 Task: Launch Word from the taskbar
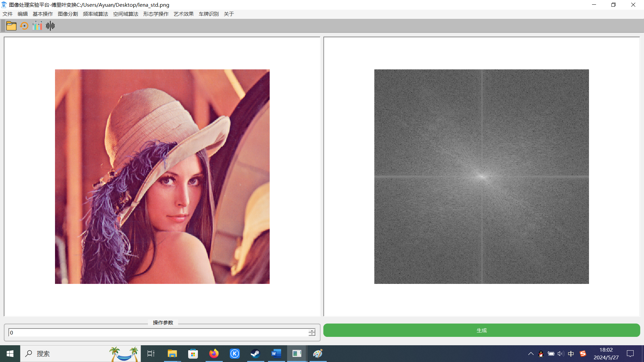pyautogui.click(x=276, y=353)
